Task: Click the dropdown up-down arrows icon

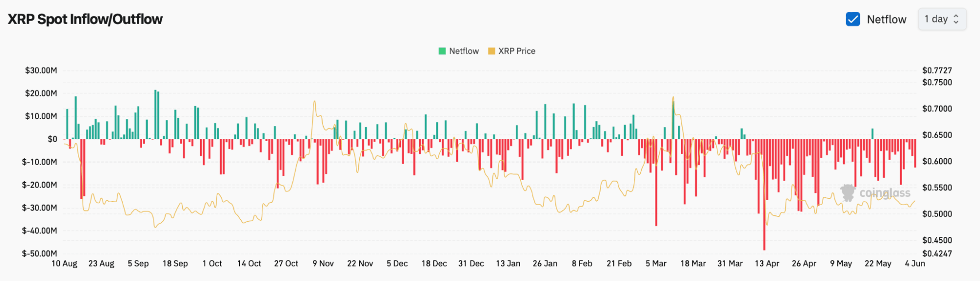Action: (956, 19)
